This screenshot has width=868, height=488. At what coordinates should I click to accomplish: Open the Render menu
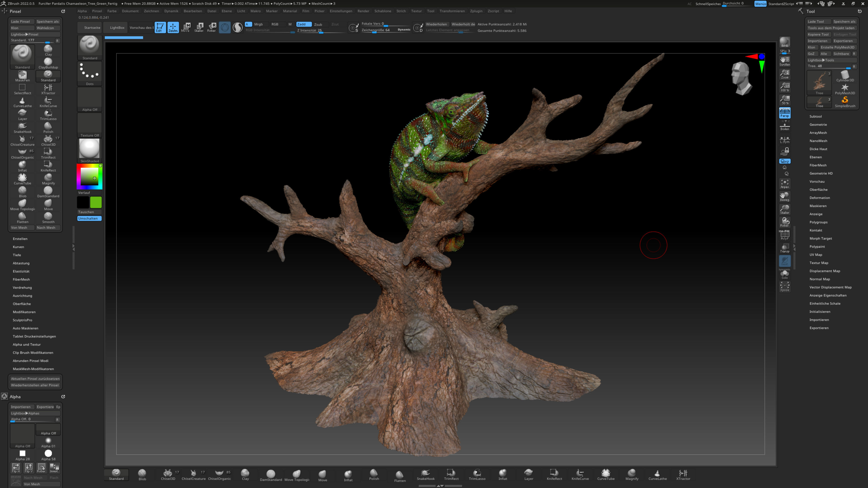(x=363, y=11)
